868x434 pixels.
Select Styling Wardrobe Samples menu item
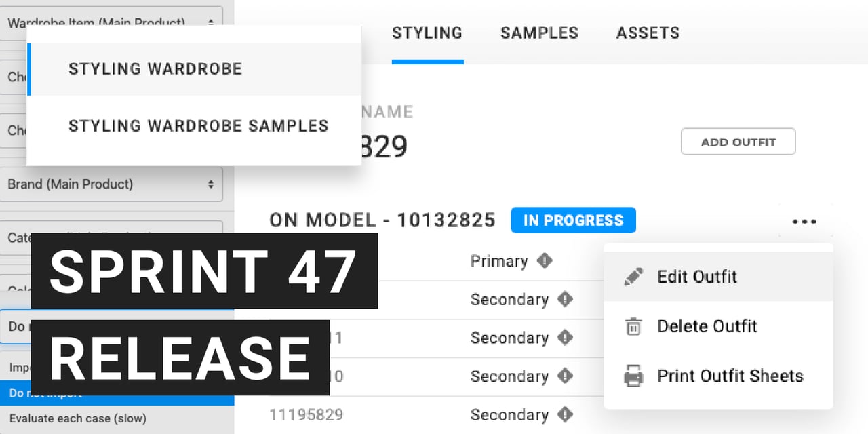pyautogui.click(x=198, y=125)
